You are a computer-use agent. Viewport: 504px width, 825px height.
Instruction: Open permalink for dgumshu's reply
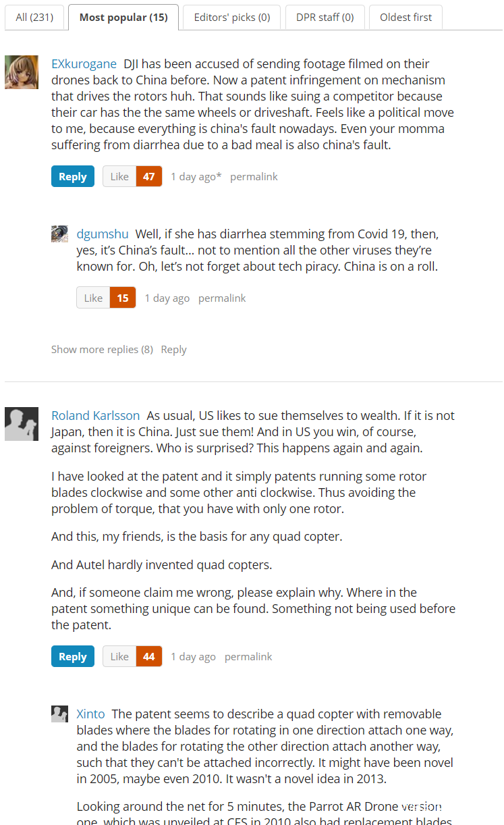click(222, 298)
